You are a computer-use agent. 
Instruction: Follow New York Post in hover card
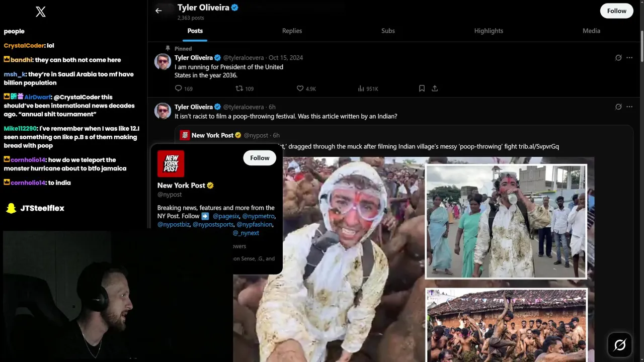260,158
